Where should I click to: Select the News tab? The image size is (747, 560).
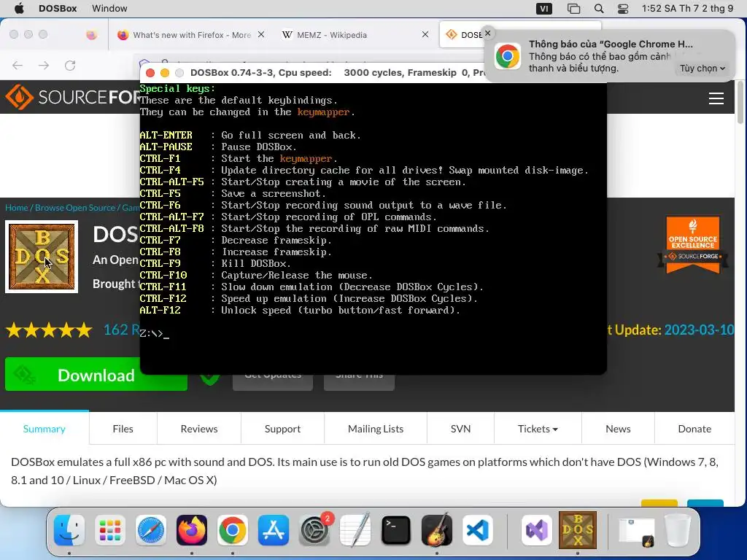[x=618, y=429]
